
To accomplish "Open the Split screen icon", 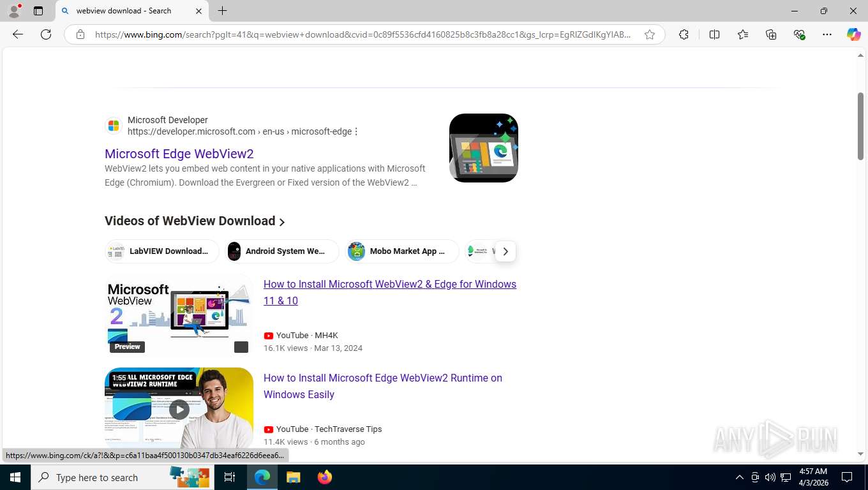I will [x=714, y=34].
